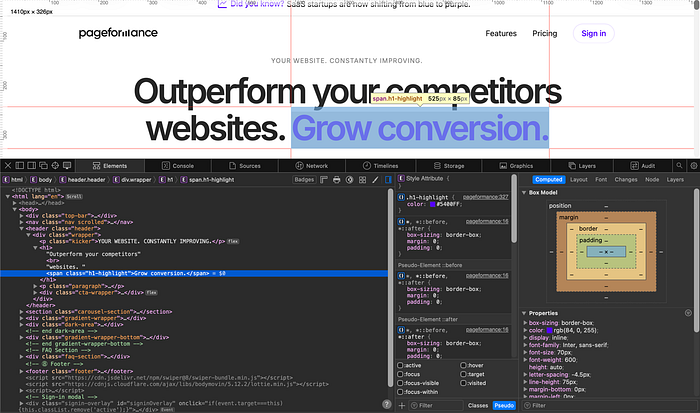Dock the inspector to the left side
The width and height of the screenshot is (700, 413).
click(x=20, y=166)
